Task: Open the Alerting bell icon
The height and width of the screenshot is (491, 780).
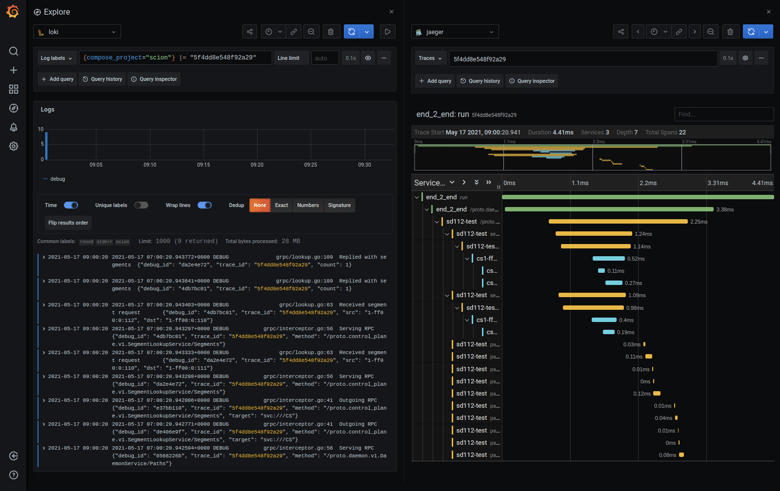Action: click(x=13, y=127)
